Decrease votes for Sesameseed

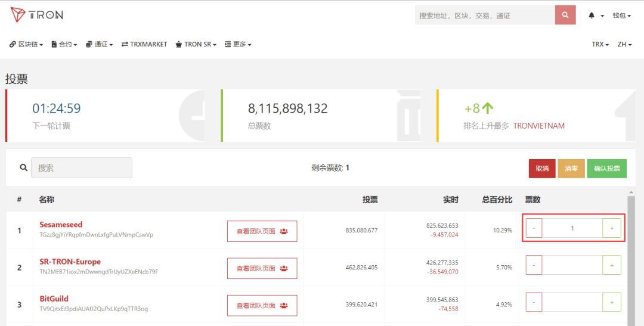(x=534, y=228)
